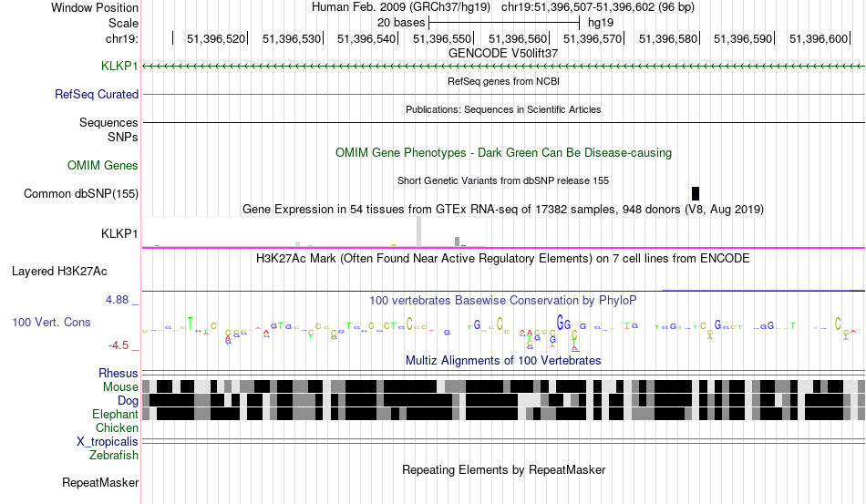The image size is (866, 504).
Task: Click the SNPs track label
Action: pyautogui.click(x=123, y=137)
